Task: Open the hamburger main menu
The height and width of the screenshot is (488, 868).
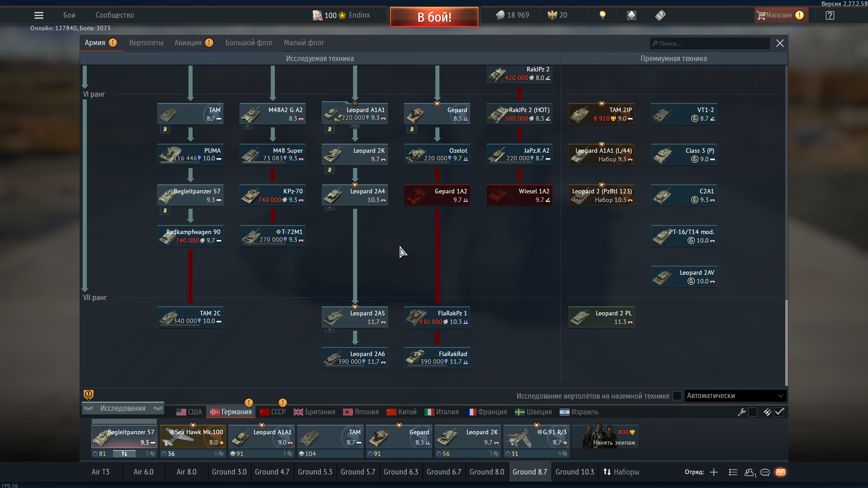Action: [39, 15]
